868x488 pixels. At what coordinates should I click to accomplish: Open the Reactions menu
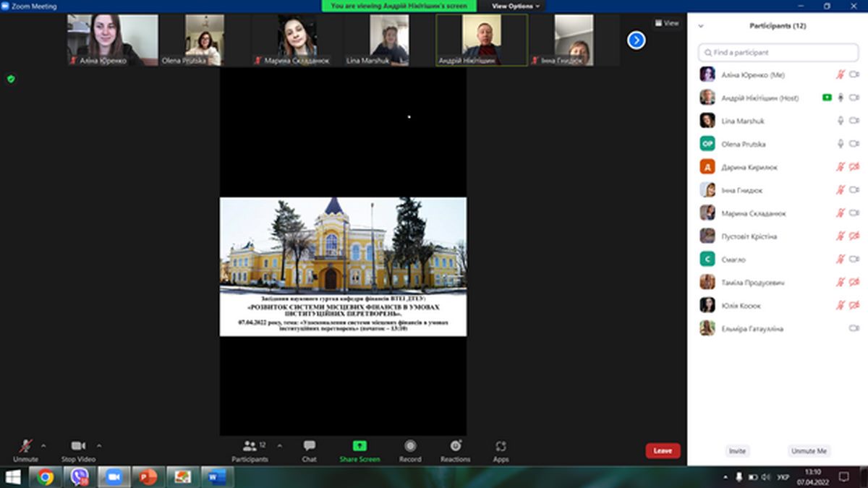tap(455, 446)
